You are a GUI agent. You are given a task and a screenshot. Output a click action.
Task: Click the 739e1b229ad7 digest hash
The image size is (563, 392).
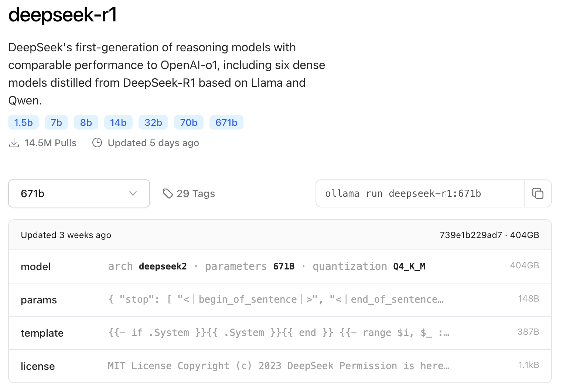pyautogui.click(x=471, y=235)
